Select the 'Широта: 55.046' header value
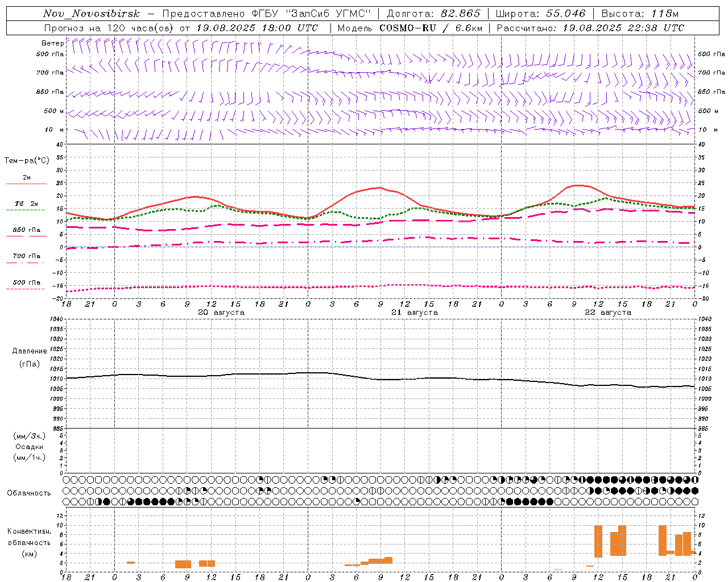Viewport: 728px width, 582px height. click(540, 14)
